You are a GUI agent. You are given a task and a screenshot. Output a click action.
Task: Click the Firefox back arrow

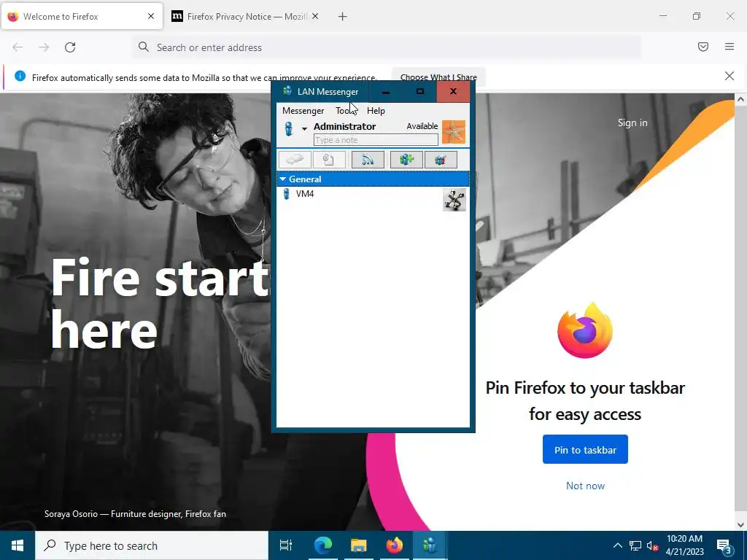18,47
